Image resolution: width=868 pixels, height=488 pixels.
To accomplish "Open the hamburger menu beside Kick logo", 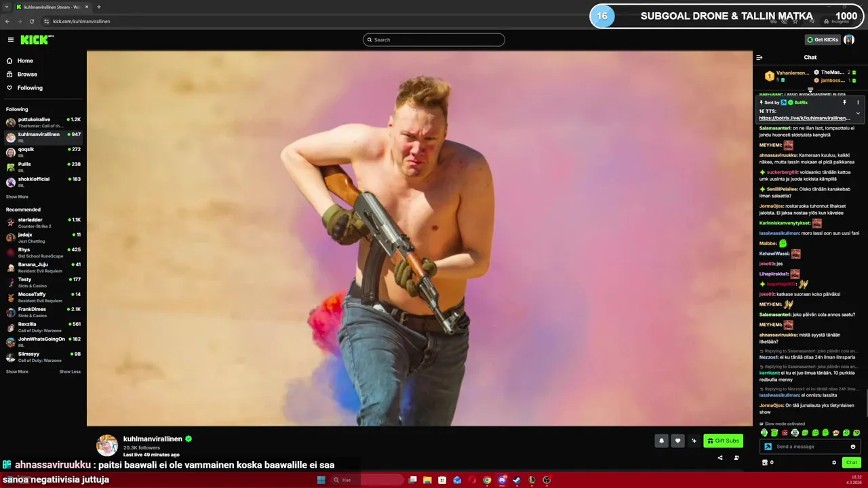I will 11,40.
